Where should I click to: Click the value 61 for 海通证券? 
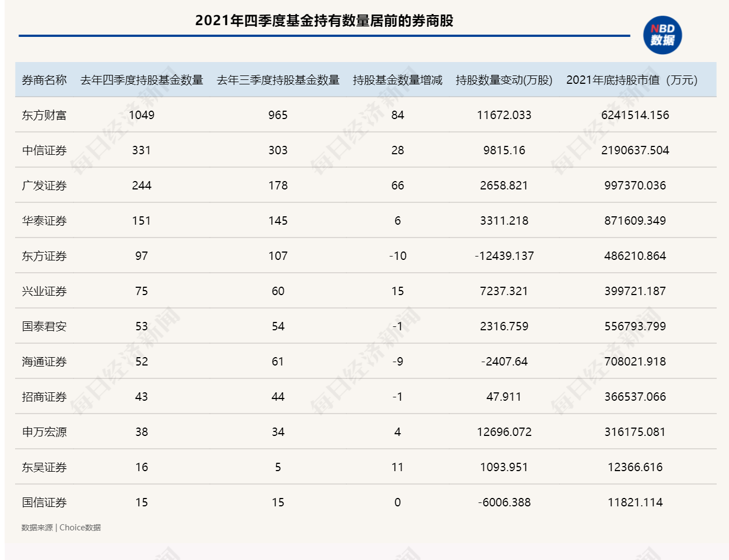pyautogui.click(x=278, y=362)
